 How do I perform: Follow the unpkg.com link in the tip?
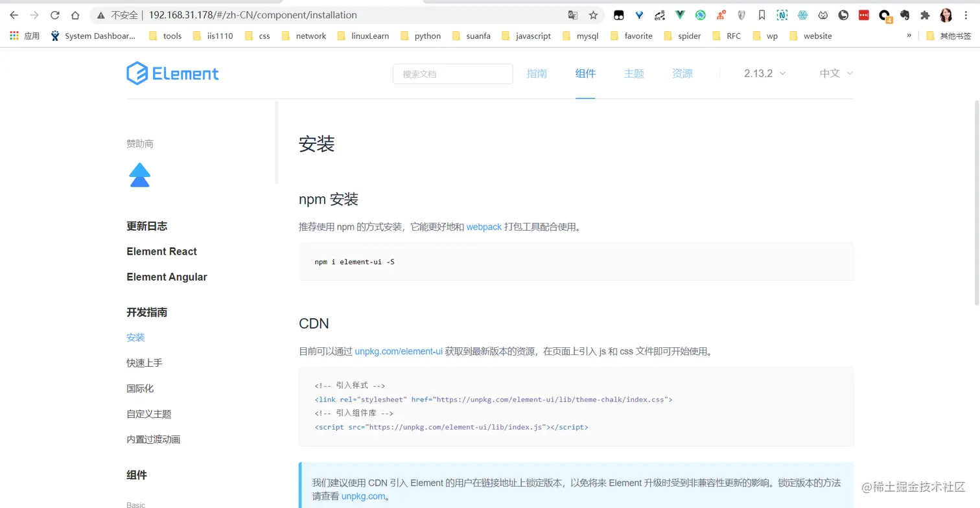click(x=364, y=496)
